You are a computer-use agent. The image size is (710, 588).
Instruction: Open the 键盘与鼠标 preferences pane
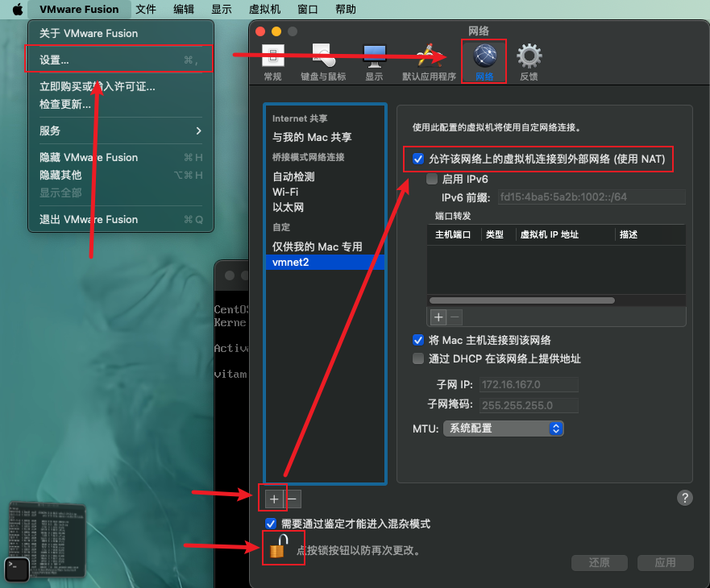[323, 63]
